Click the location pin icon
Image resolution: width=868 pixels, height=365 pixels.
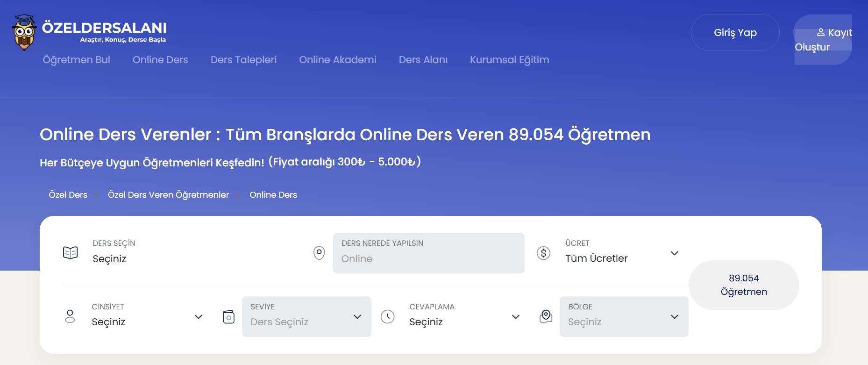coord(319,253)
